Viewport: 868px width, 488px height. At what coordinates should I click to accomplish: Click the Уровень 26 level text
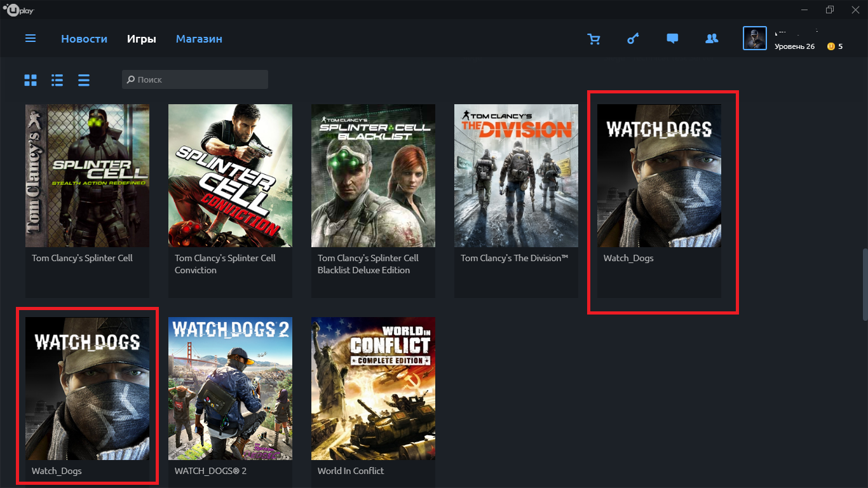(x=794, y=46)
